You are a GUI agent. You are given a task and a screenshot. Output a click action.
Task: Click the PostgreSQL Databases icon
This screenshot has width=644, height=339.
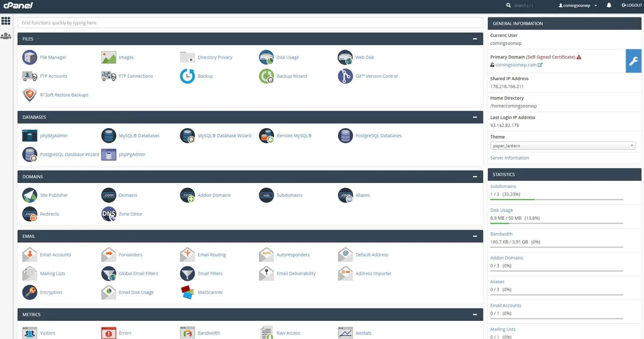[345, 136]
